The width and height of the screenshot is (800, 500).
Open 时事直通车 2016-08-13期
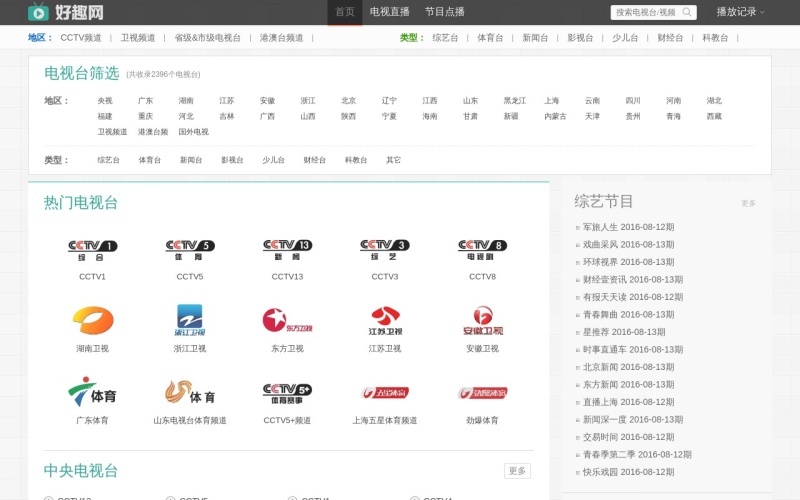point(633,349)
